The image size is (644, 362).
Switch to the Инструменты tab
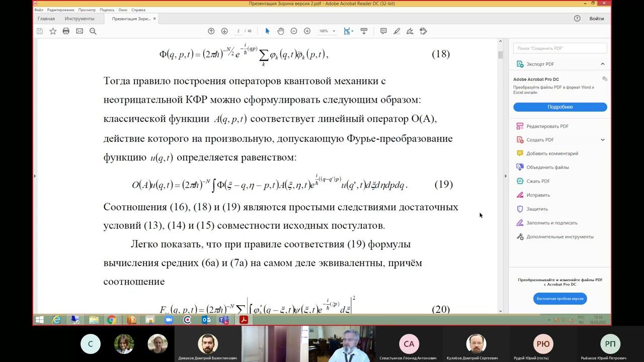[x=79, y=19]
